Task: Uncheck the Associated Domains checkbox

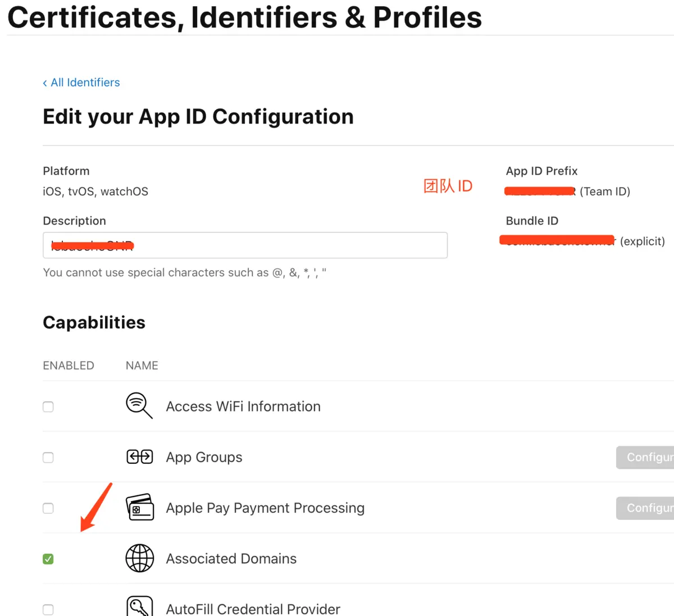Action: (48, 559)
